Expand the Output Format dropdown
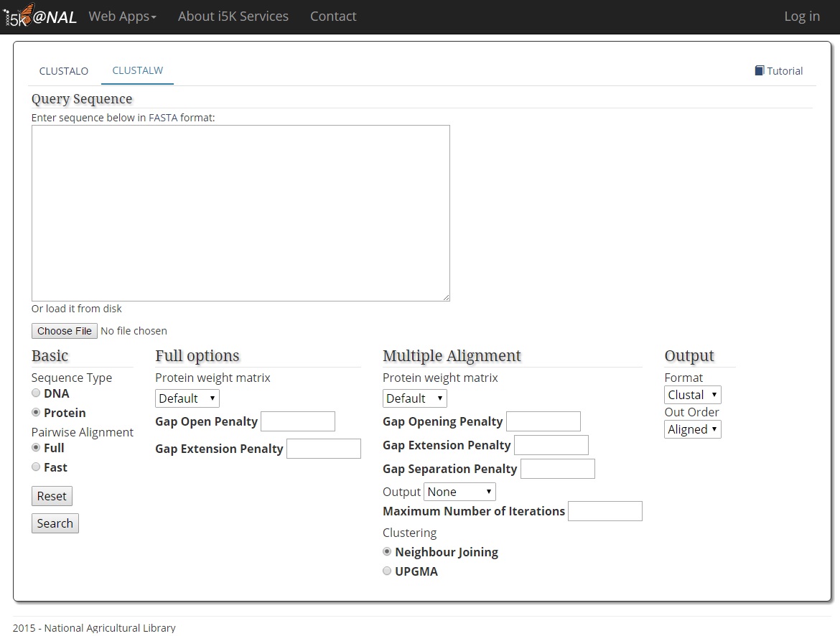This screenshot has height=636, width=840. (x=692, y=395)
